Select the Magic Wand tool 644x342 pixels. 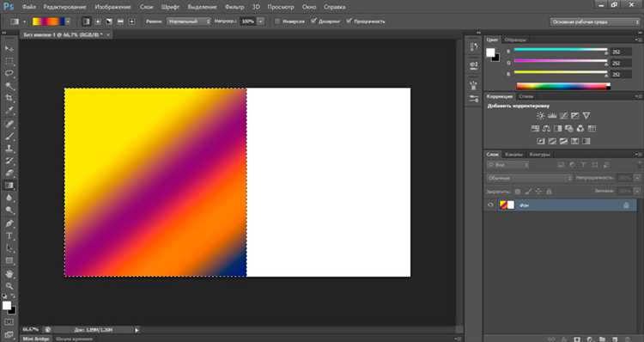click(x=9, y=86)
